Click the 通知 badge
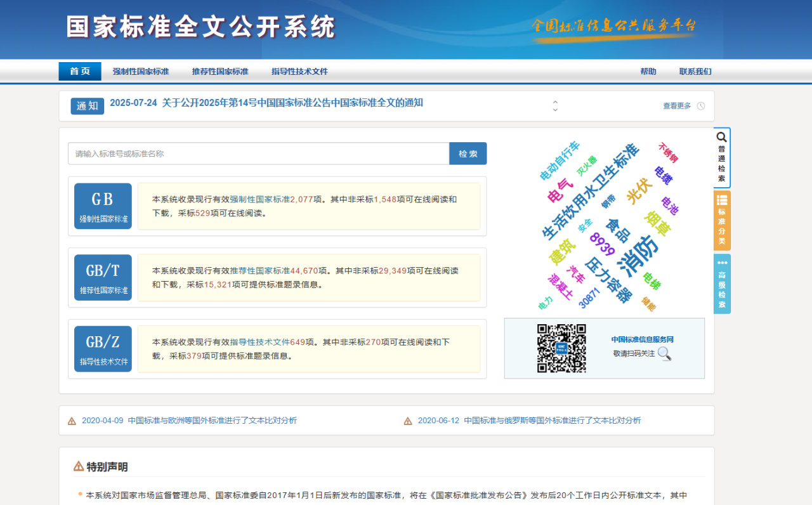Image resolution: width=812 pixels, height=505 pixels. (88, 106)
